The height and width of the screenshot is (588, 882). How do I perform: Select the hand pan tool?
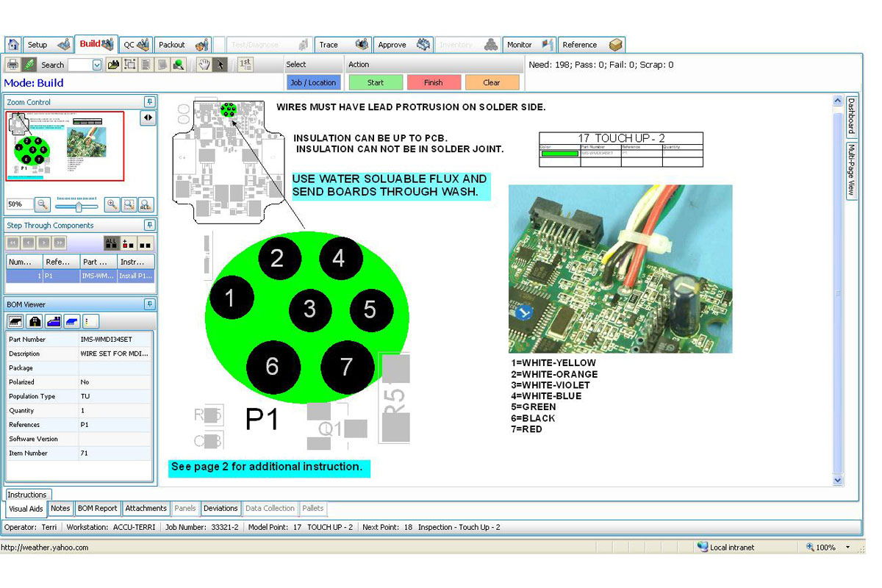click(204, 65)
